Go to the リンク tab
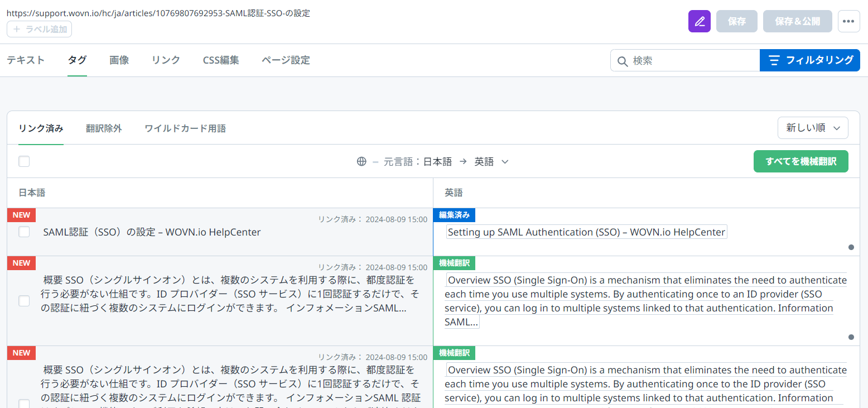 166,60
